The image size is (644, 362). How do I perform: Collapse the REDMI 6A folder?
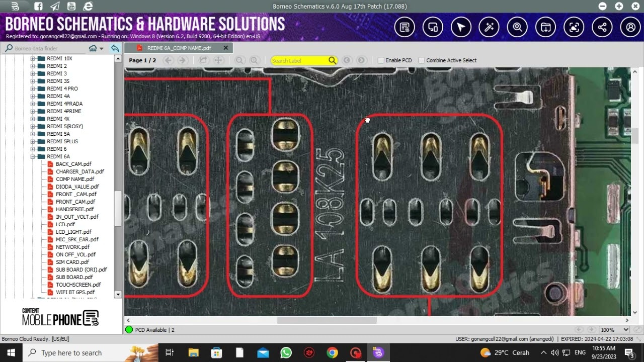(x=33, y=156)
